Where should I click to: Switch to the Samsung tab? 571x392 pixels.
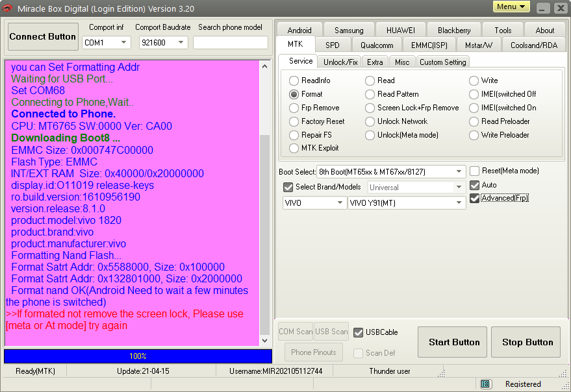click(x=349, y=31)
